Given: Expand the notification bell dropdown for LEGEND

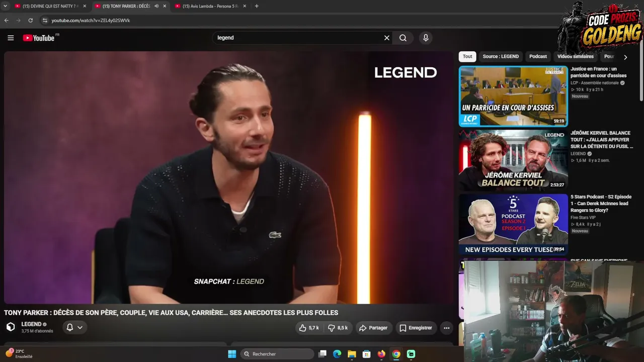Looking at the screenshot, I should 74,328.
